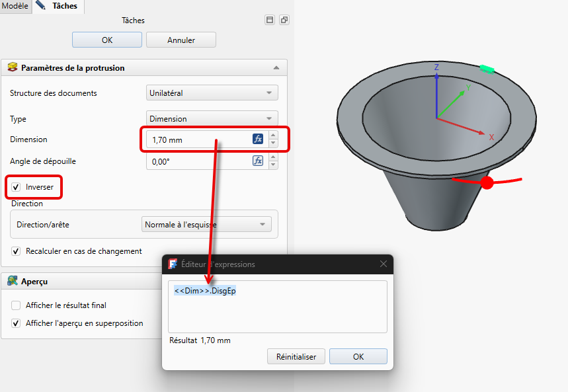This screenshot has height=392, width=568.
Task: Click the Paramètres de la protrusion header icon
Action: [13, 67]
